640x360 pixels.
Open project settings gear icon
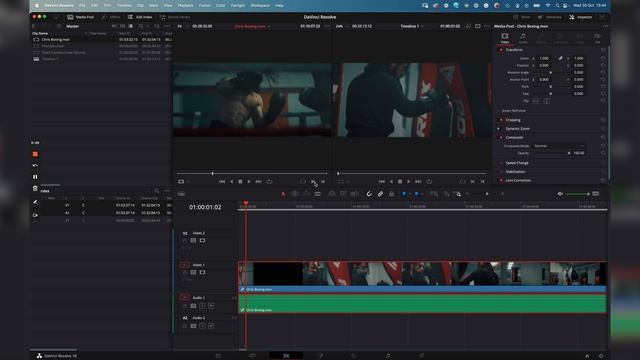[x=601, y=356]
